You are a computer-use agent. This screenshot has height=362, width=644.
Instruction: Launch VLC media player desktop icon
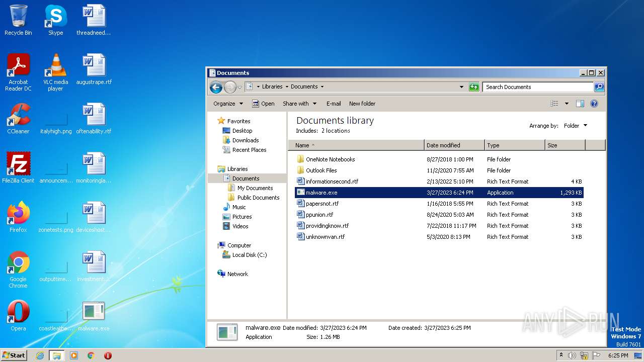tap(55, 72)
